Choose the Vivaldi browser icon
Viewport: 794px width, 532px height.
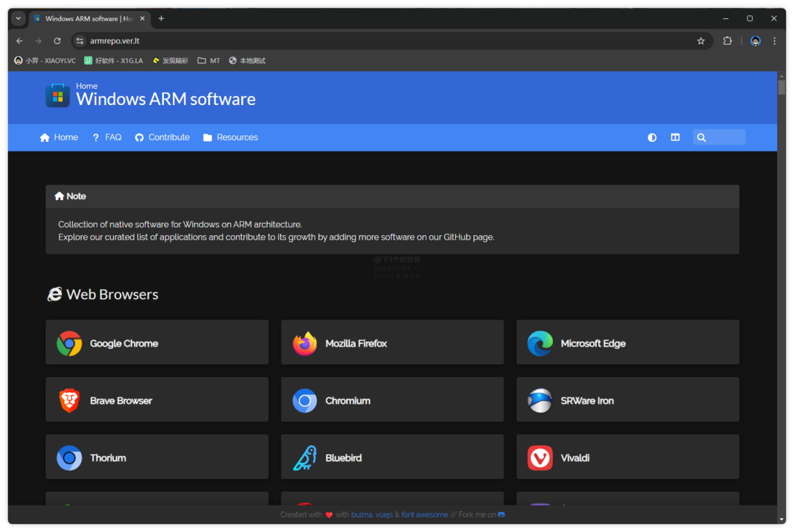(540, 458)
